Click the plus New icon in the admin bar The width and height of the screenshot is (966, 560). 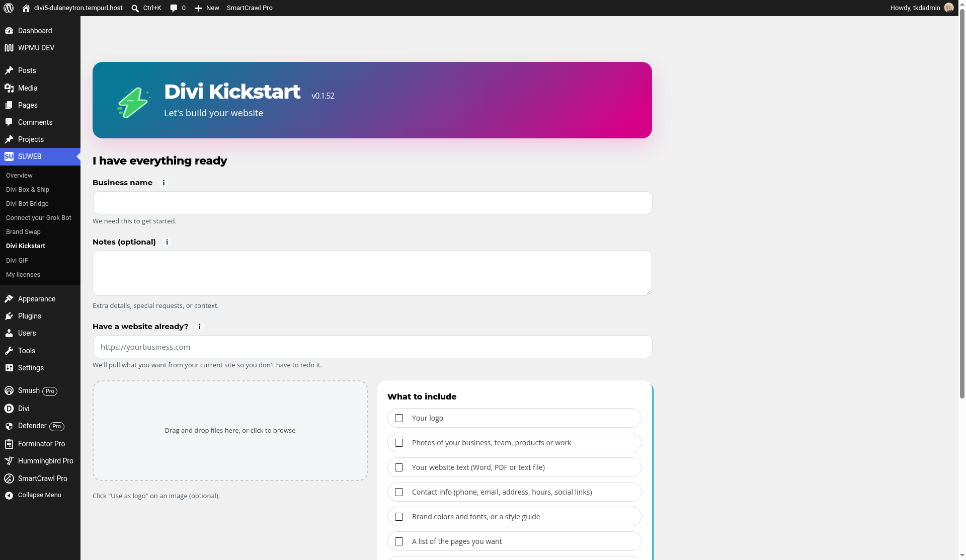pos(198,8)
